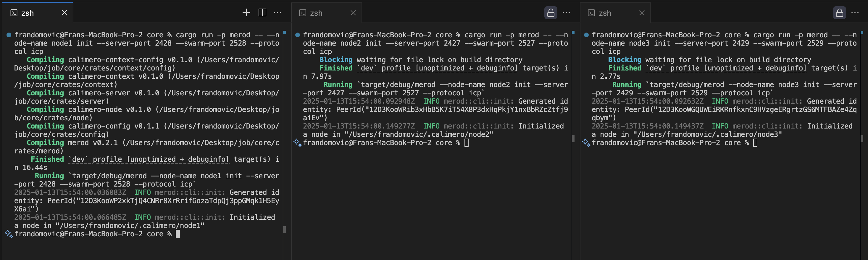Open more actions in first terminal group
Image resolution: width=868 pixels, height=260 pixels.
point(278,13)
